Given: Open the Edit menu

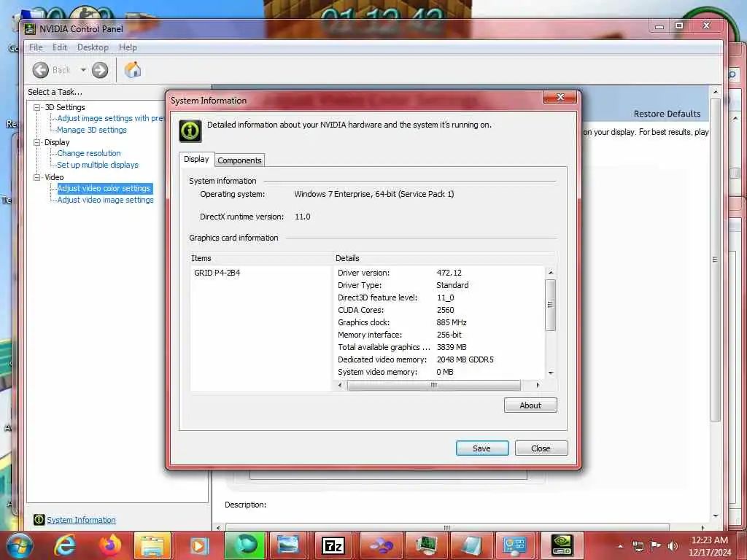Looking at the screenshot, I should coord(60,47).
